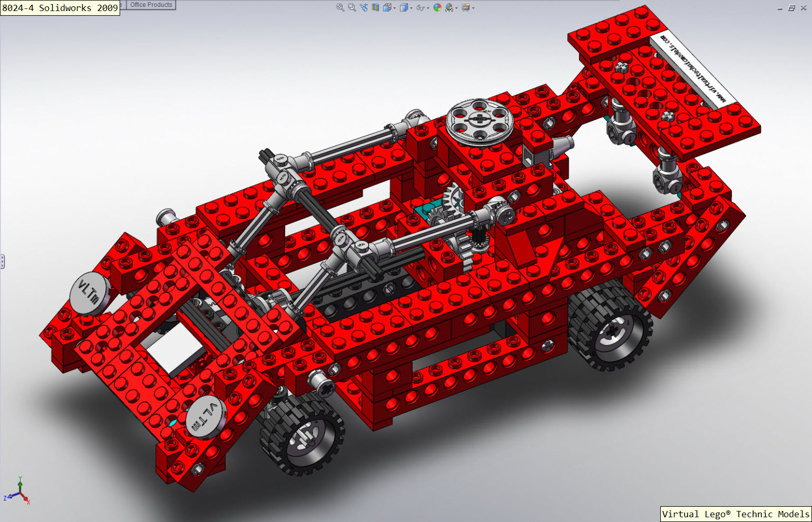This screenshot has height=522, width=812.
Task: Minimize the document window
Action: [780, 8]
